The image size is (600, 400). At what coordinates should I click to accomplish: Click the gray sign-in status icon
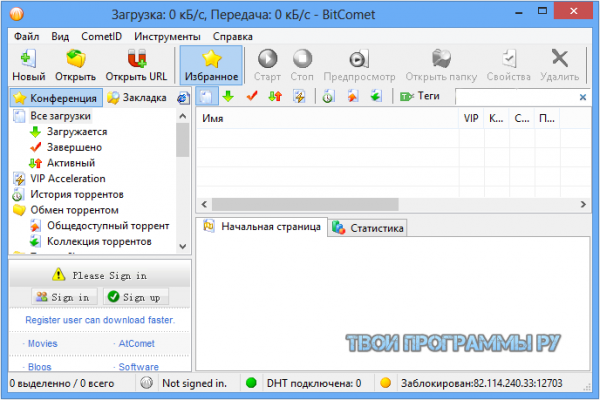tap(147, 383)
